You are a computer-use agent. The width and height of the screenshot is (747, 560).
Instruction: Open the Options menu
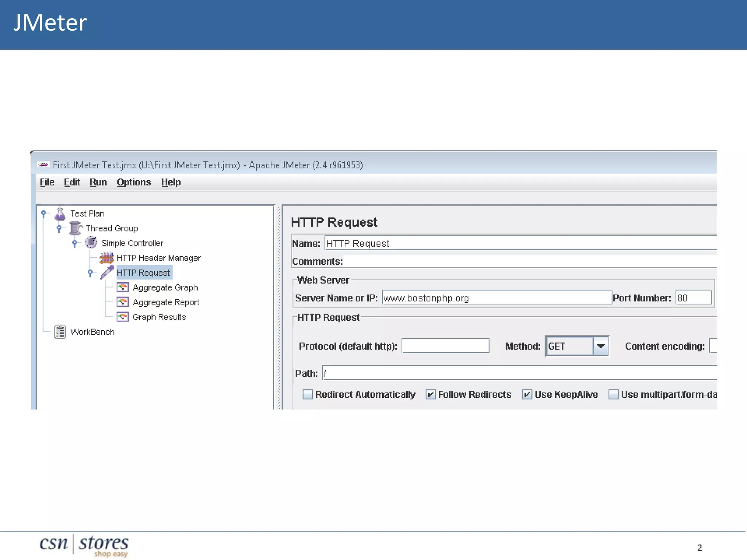133,182
